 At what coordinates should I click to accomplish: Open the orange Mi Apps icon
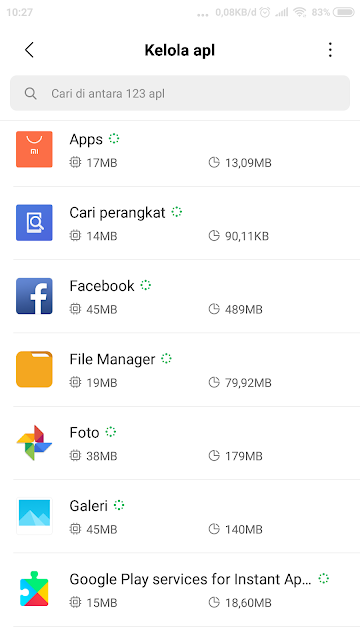click(x=34, y=149)
